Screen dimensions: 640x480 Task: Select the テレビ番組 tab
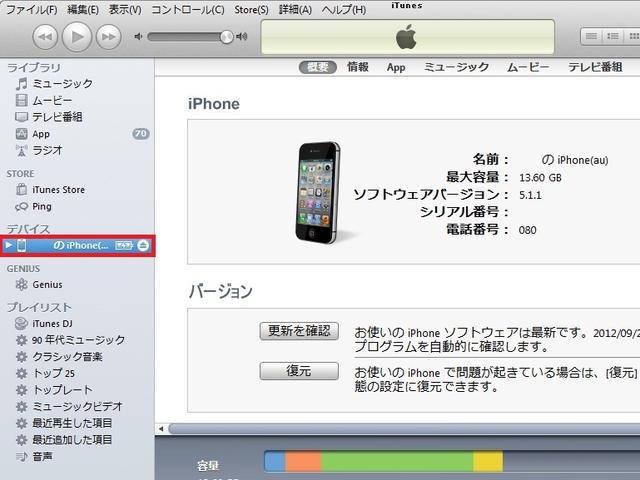pos(595,67)
